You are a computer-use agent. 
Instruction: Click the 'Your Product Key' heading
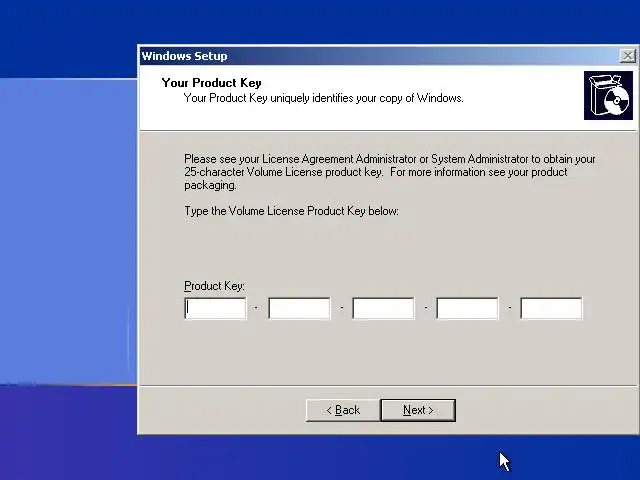pyautogui.click(x=211, y=83)
